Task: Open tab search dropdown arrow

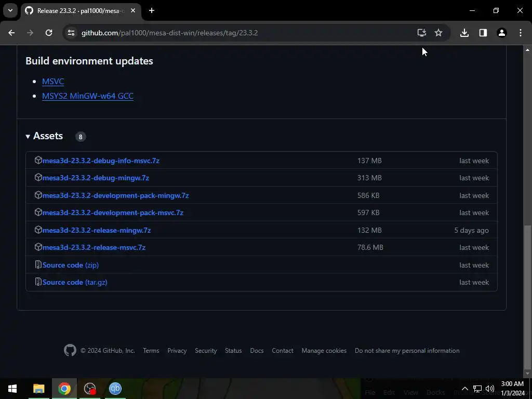Action: click(10, 10)
